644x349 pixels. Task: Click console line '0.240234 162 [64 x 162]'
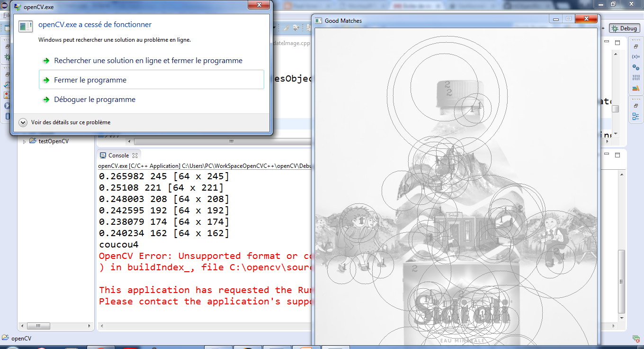(164, 233)
